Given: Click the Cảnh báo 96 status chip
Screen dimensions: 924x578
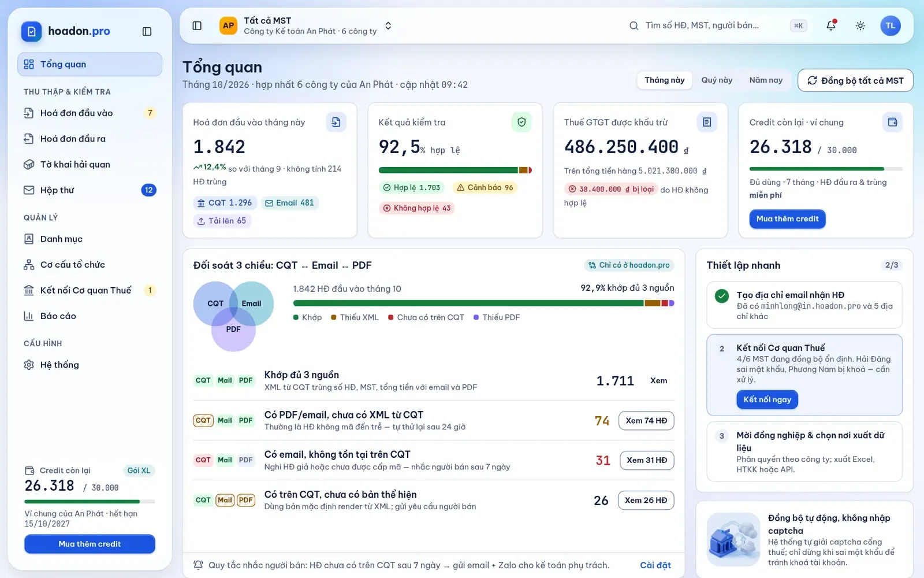Looking at the screenshot, I should click(485, 188).
